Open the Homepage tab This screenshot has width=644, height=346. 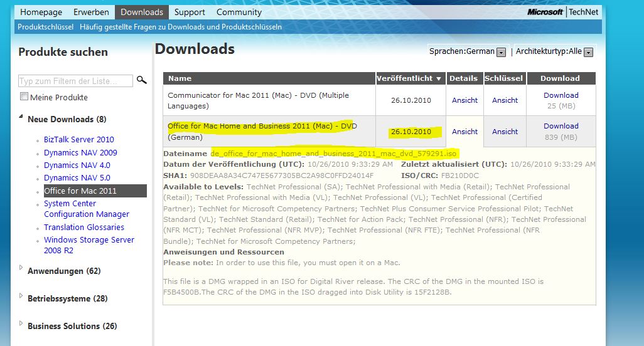[x=41, y=12]
